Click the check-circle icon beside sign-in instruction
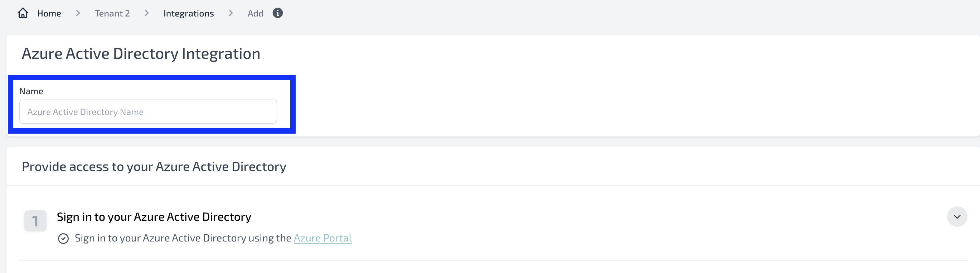The width and height of the screenshot is (980, 273). [63, 239]
